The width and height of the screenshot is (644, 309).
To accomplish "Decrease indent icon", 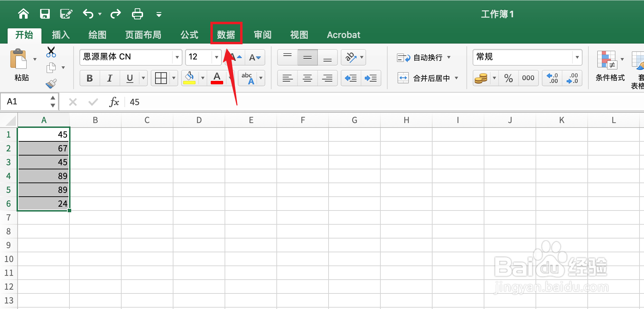I will (351, 78).
